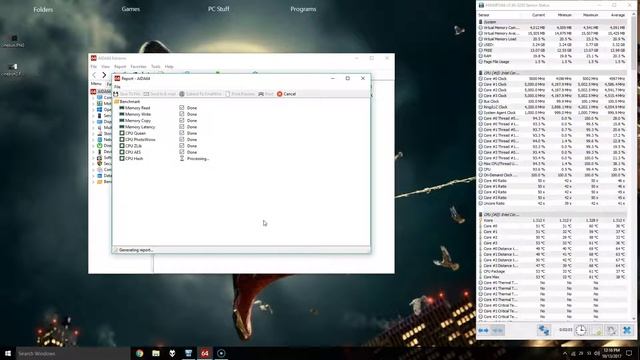
Task: Click the Send In E-mail toolbar item
Action: (x=160, y=94)
